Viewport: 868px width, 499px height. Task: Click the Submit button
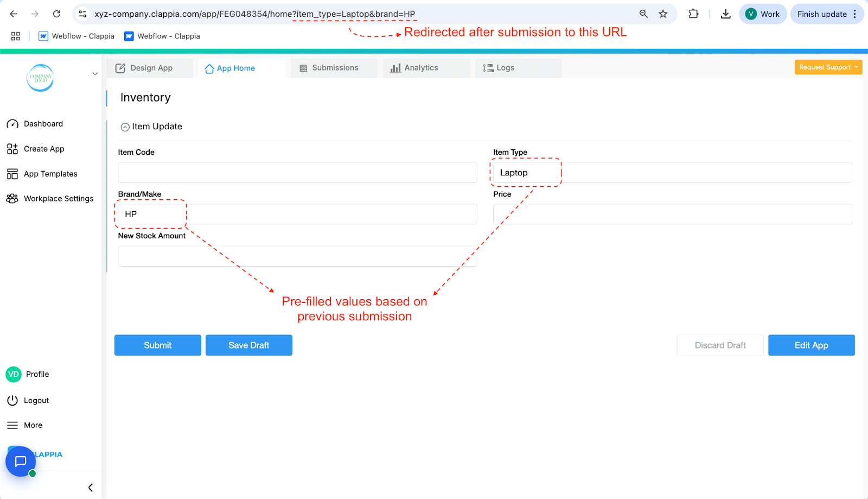coord(158,345)
